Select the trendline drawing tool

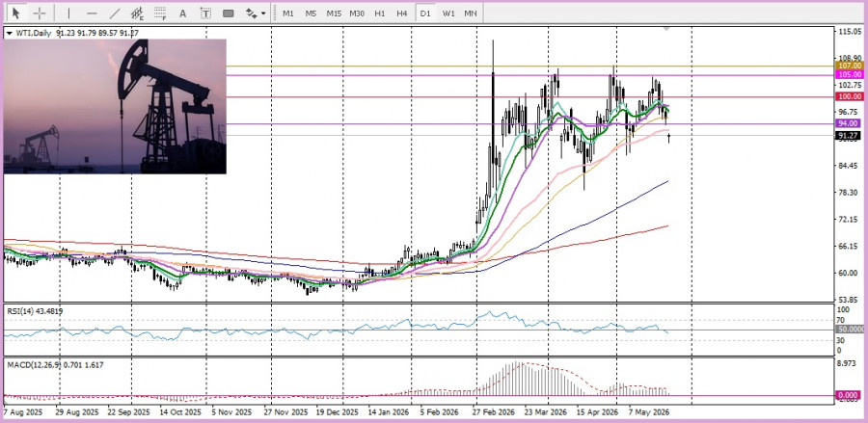(115, 13)
